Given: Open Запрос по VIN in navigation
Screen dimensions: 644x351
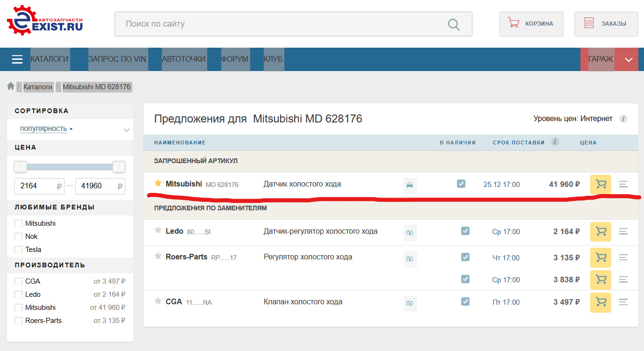Looking at the screenshot, I should (117, 59).
